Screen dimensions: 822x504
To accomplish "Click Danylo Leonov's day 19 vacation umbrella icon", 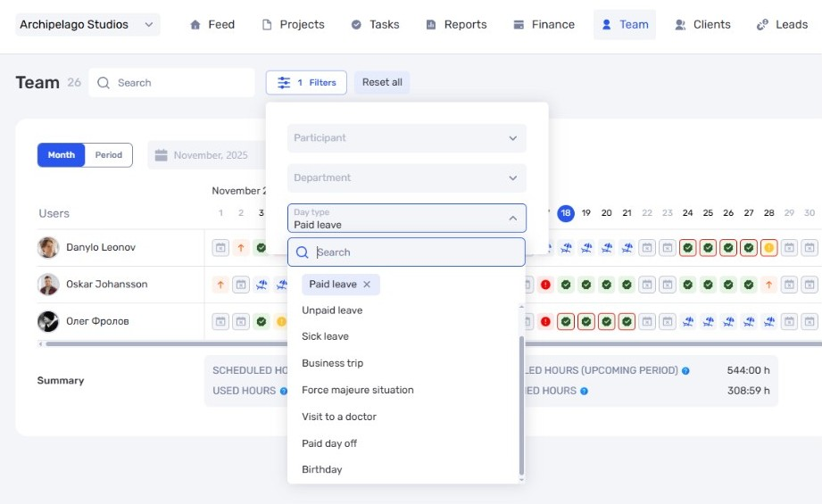I will (x=586, y=247).
